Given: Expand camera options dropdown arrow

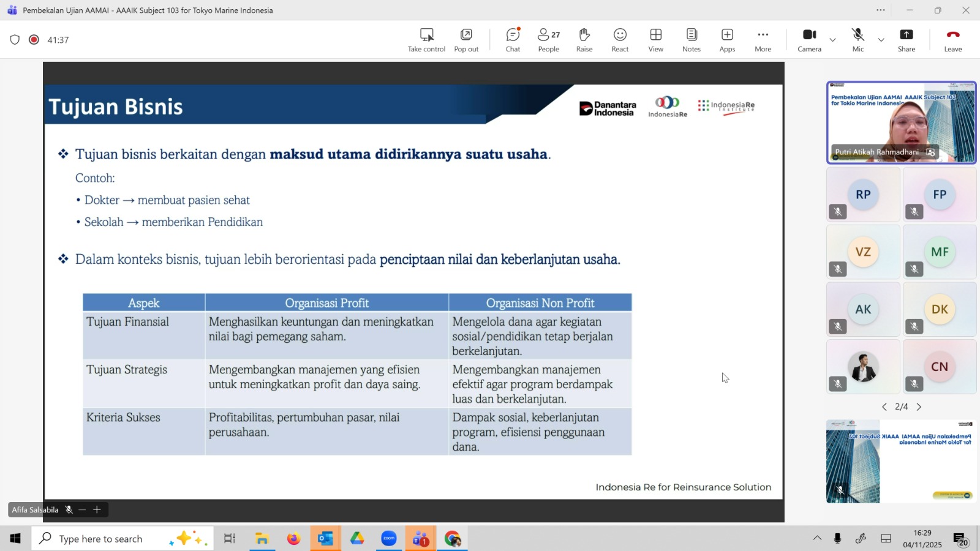Looking at the screenshot, I should click(832, 40).
